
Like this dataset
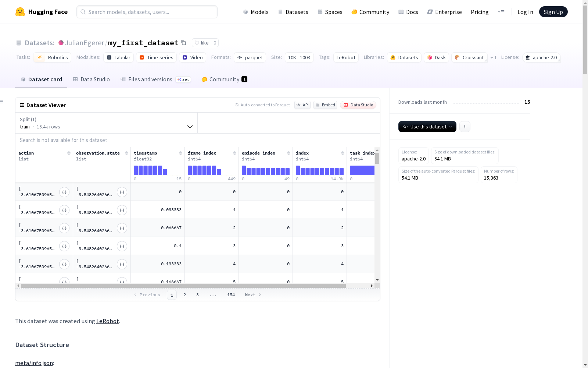pyautogui.click(x=201, y=43)
